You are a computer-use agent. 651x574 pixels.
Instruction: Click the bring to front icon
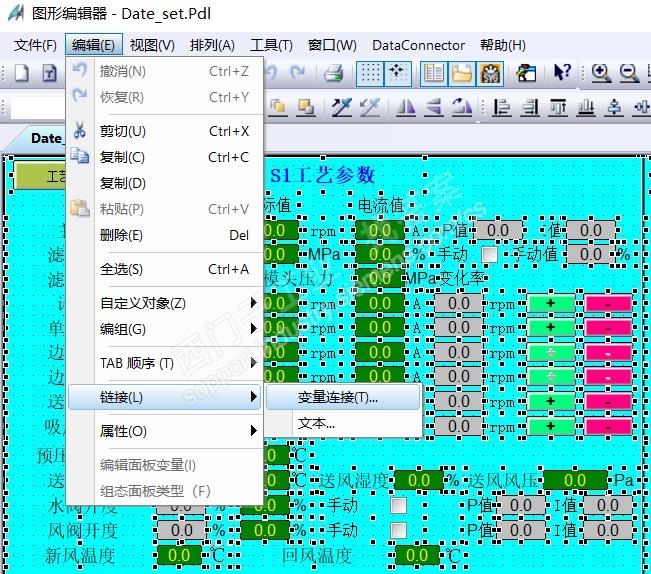278,108
